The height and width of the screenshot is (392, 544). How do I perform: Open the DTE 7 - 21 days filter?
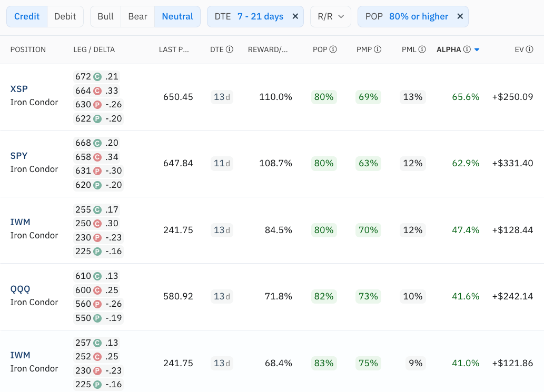coord(255,16)
